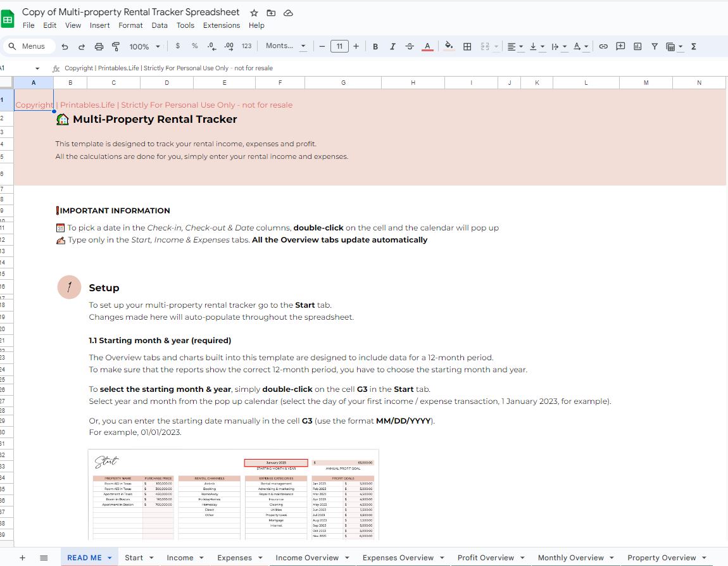
Task: Click the Redo arrow in toolbar
Action: coord(82,46)
